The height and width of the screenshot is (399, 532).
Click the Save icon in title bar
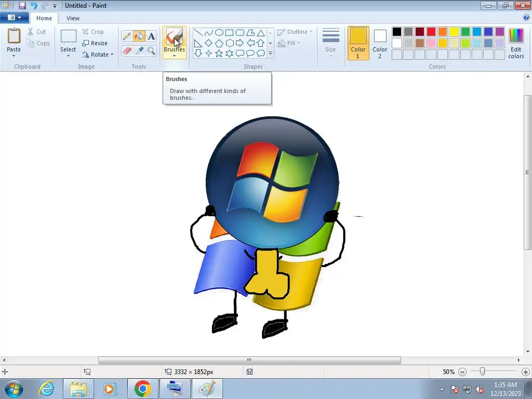[22, 5]
